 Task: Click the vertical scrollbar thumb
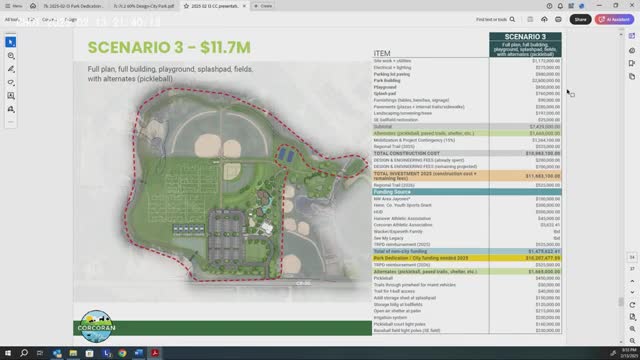[621, 302]
